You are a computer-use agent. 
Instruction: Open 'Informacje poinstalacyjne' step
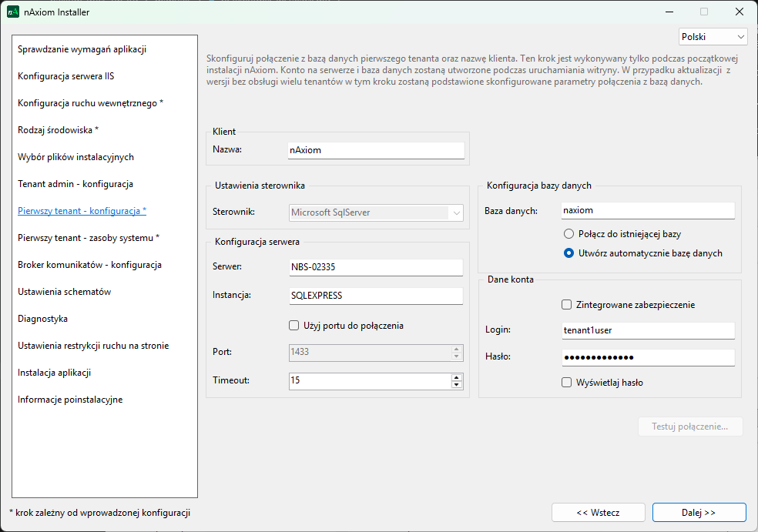click(x=70, y=400)
